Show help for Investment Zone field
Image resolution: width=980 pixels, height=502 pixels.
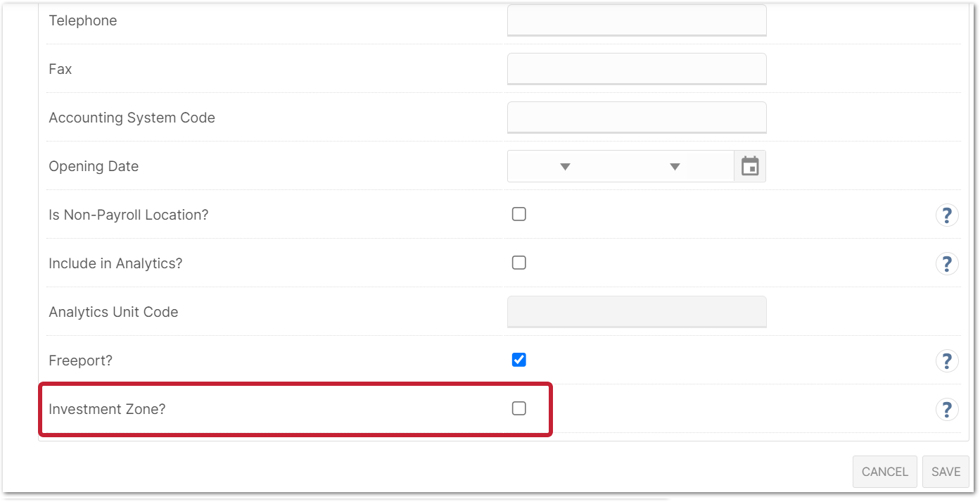(x=947, y=409)
